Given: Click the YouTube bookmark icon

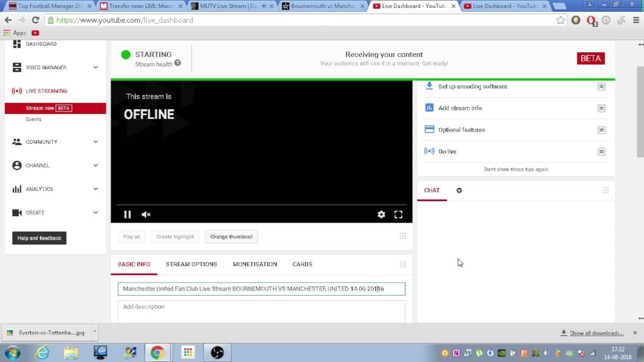Looking at the screenshot, I should (35, 33).
